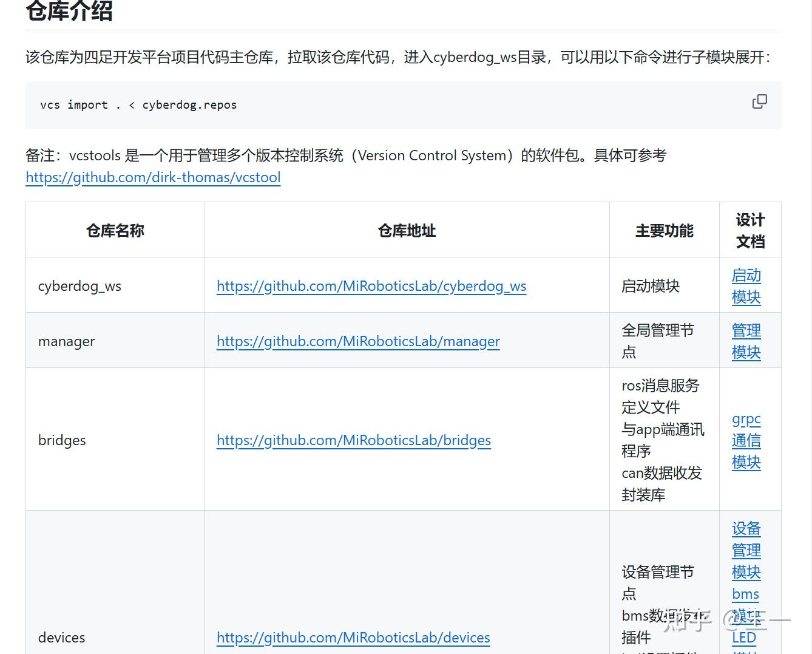This screenshot has width=812, height=654.
Task: Click the copy code icon
Action: pyautogui.click(x=759, y=101)
